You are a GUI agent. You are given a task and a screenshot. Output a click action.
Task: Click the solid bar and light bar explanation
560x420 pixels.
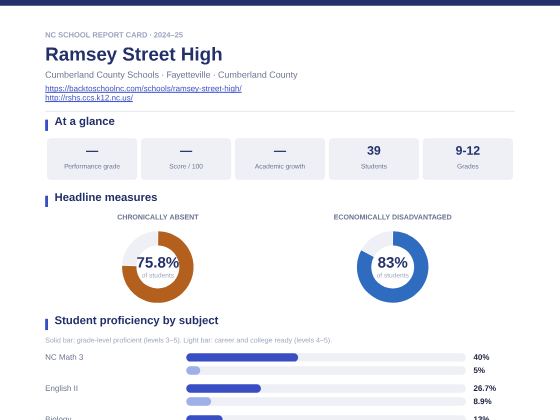pos(188,340)
